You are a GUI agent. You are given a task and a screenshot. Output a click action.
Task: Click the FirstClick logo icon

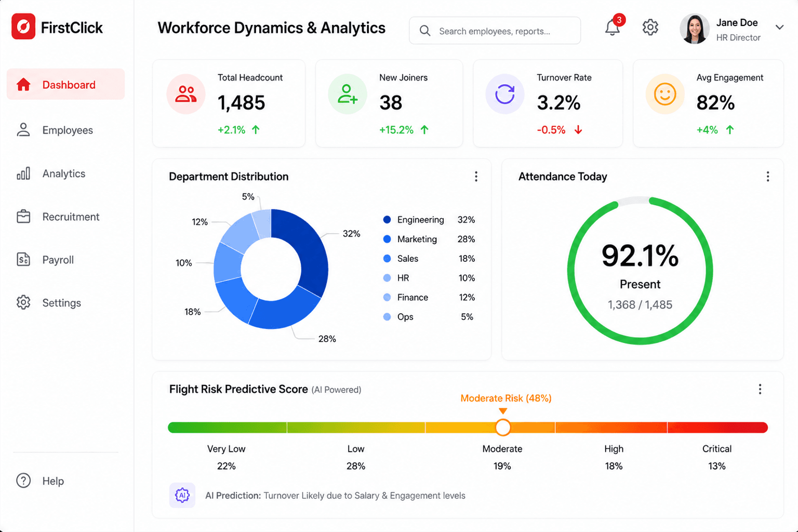tap(23, 26)
